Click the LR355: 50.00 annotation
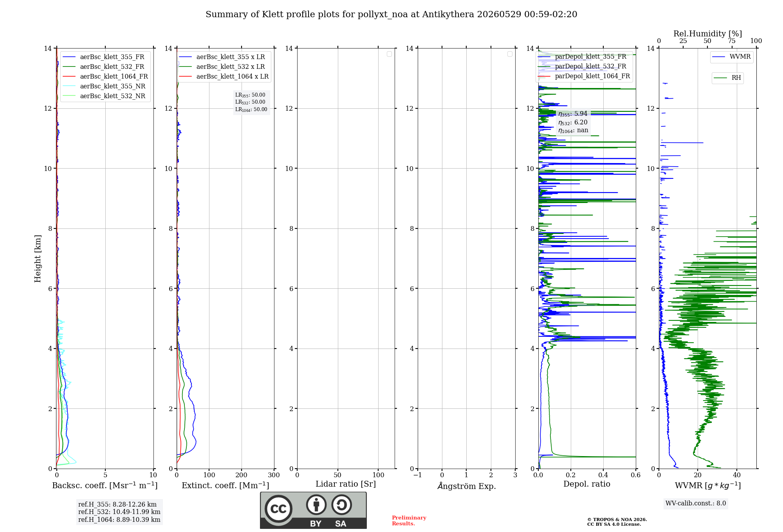Image resolution: width=783 pixels, height=532 pixels. point(250,95)
